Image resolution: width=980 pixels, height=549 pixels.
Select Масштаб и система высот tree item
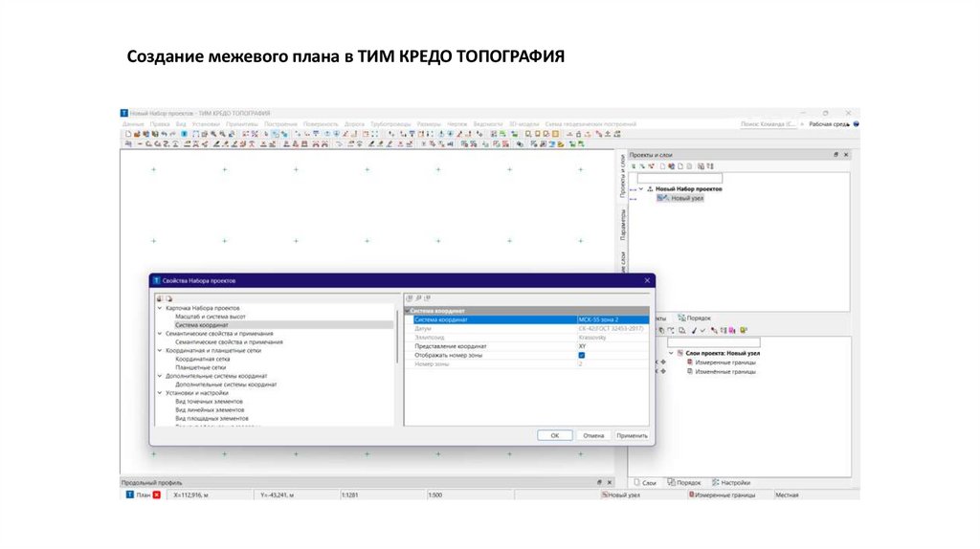point(210,317)
